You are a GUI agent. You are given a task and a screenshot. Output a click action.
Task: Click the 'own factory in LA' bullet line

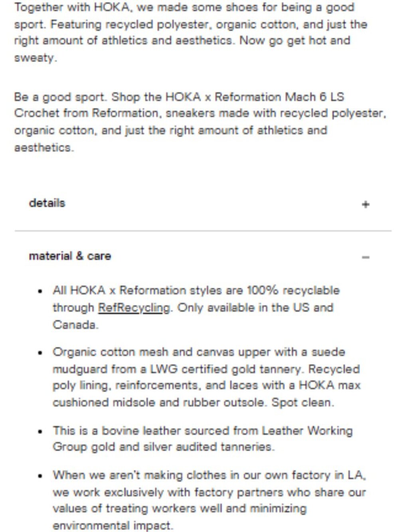click(x=209, y=475)
